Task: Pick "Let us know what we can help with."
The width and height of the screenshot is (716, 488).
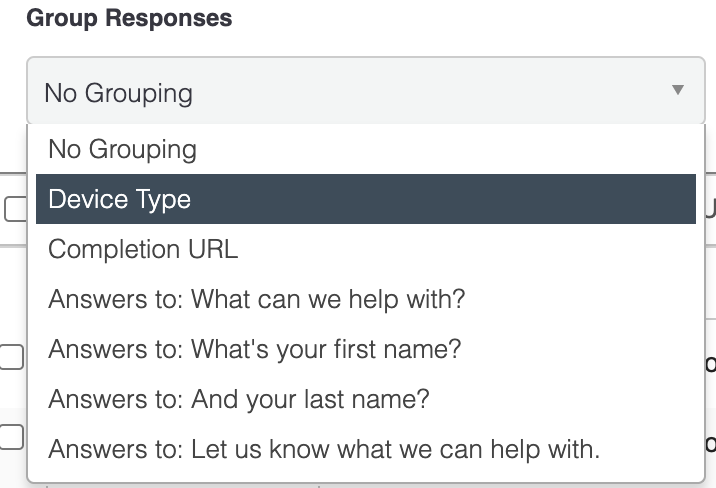Action: point(323,449)
